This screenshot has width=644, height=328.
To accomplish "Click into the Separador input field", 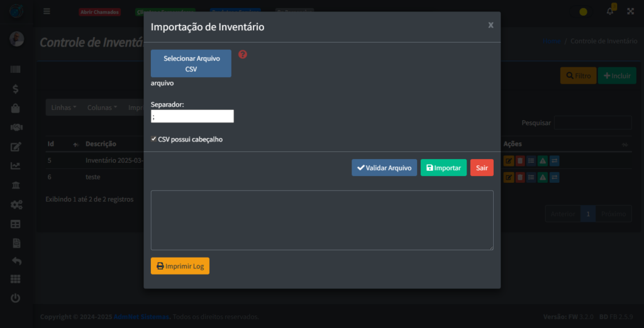I will coord(192,116).
